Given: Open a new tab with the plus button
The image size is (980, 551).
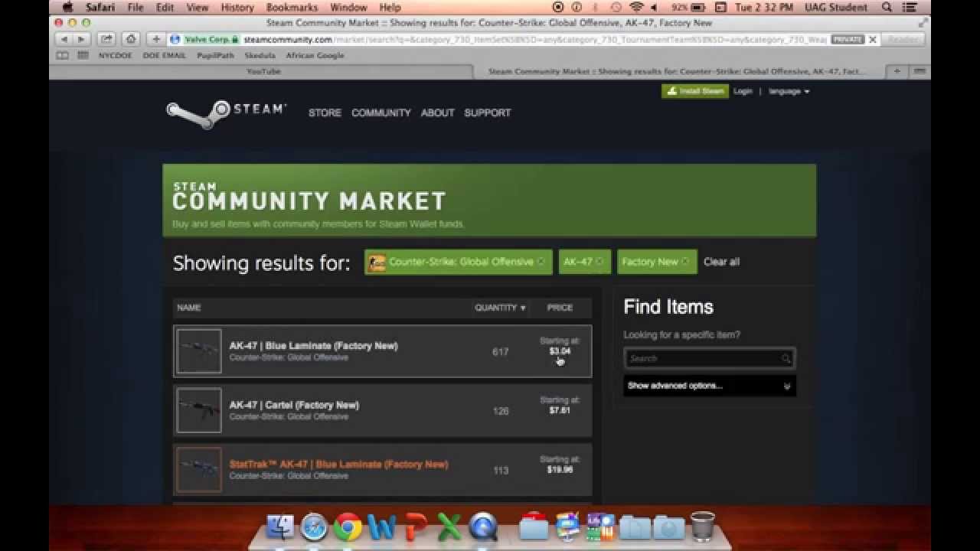Looking at the screenshot, I should pos(897,71).
